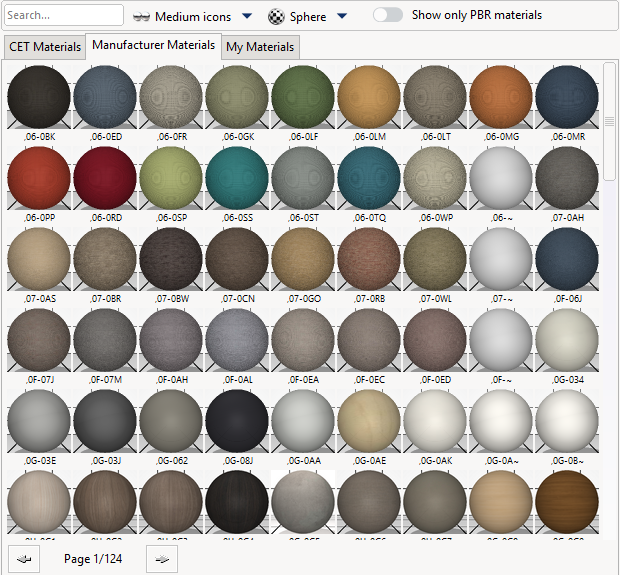The height and width of the screenshot is (575, 620).
Task: Select the navy ,06-0MR material
Action: point(567,97)
